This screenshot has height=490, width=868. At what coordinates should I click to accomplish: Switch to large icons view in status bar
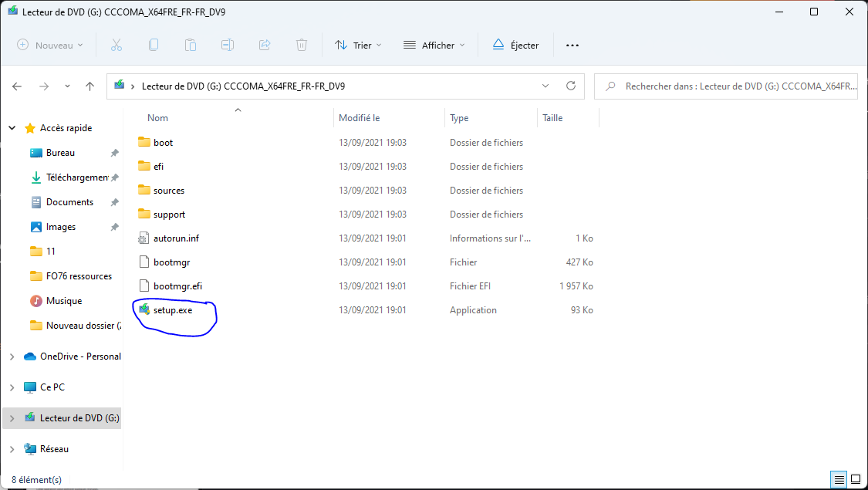[856, 479]
